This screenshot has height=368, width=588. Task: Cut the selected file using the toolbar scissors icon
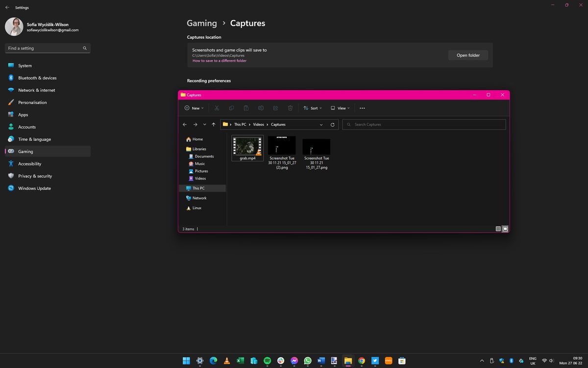point(217,108)
